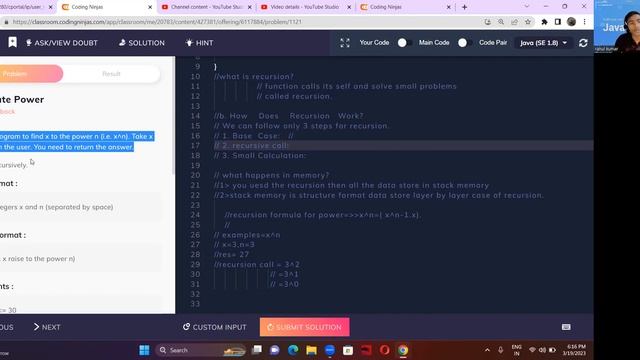The image size is (640, 360).
Task: Open Microsoft Store from taskbar
Action: pos(348,350)
